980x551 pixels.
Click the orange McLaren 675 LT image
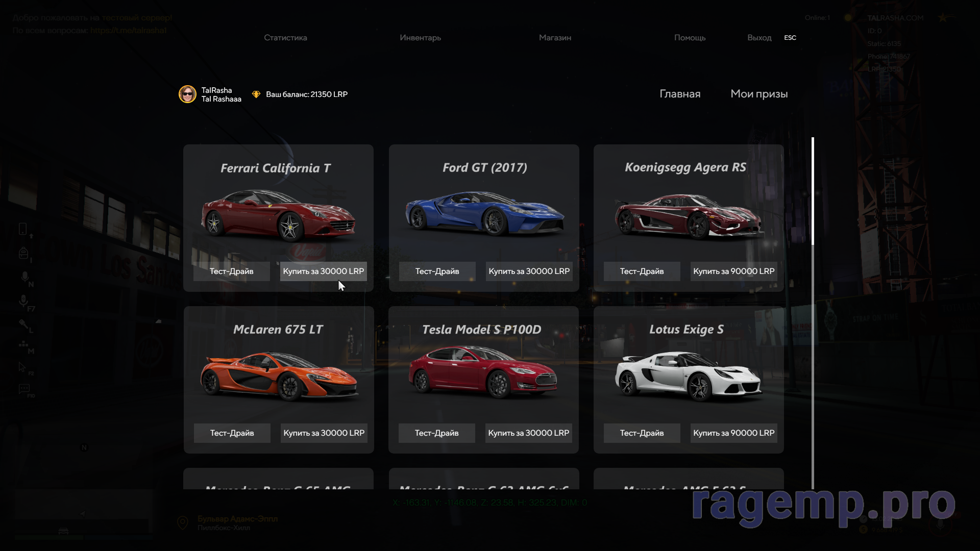point(279,377)
